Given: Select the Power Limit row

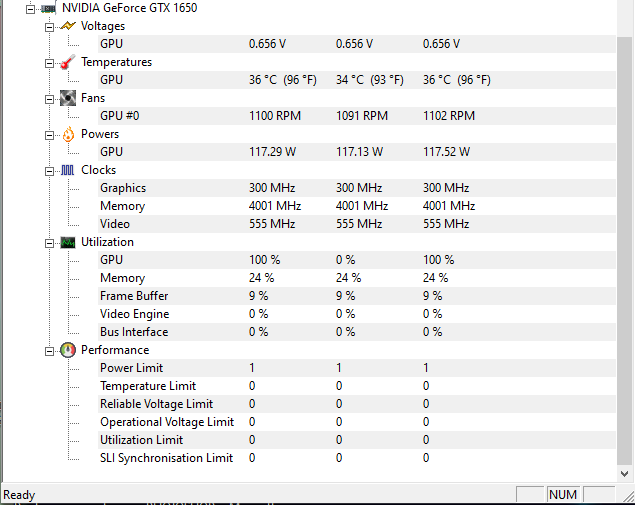Looking at the screenshot, I should point(357,368).
